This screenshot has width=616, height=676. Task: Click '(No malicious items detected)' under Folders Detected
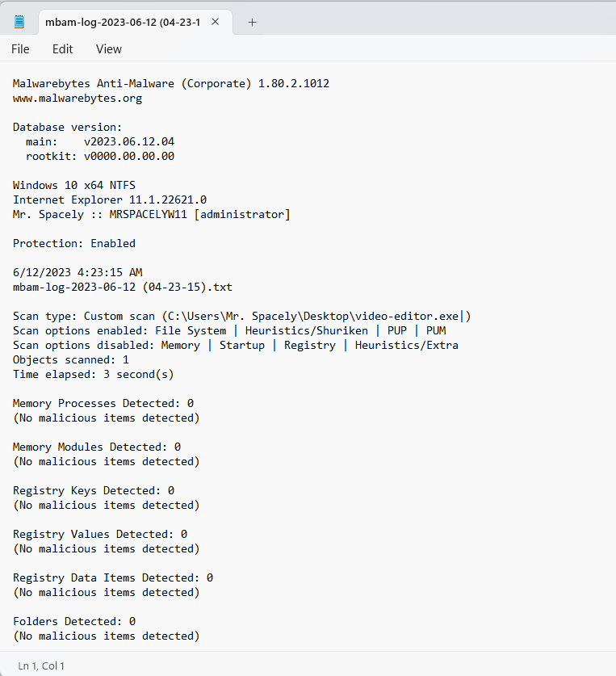(107, 636)
